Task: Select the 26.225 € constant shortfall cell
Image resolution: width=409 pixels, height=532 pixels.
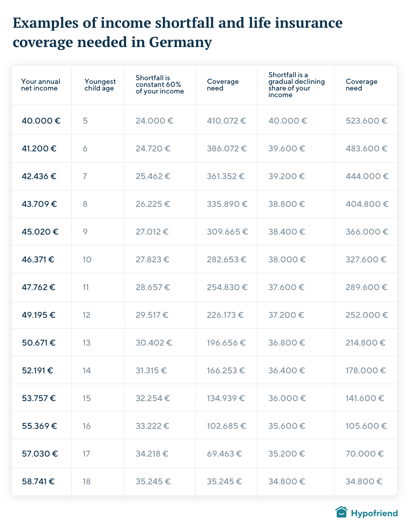Action: coord(153,204)
